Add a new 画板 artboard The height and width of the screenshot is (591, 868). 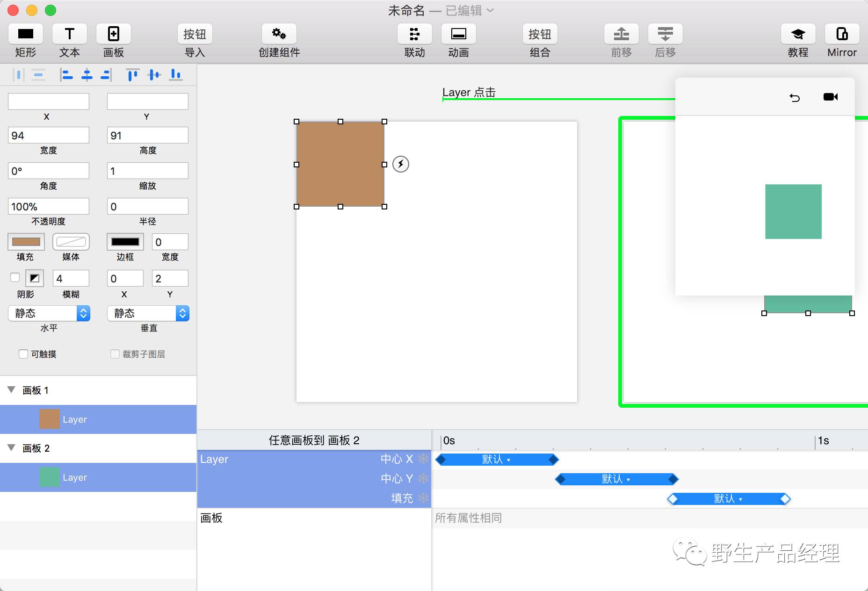pos(114,34)
